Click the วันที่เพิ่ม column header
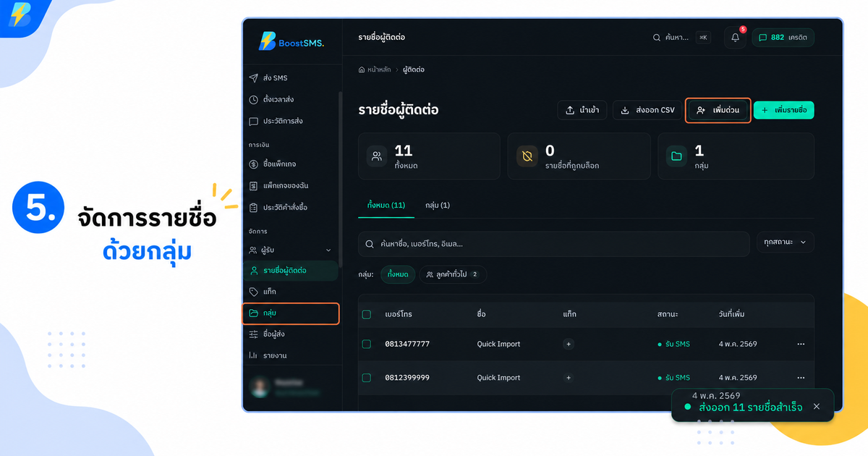Viewport: 868px width, 456px height. (732, 314)
